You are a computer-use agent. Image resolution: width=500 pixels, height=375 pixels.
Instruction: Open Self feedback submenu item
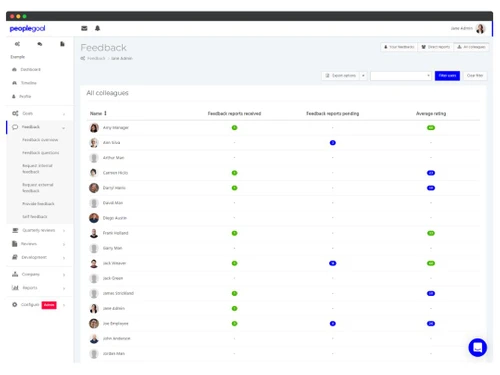[x=35, y=217]
